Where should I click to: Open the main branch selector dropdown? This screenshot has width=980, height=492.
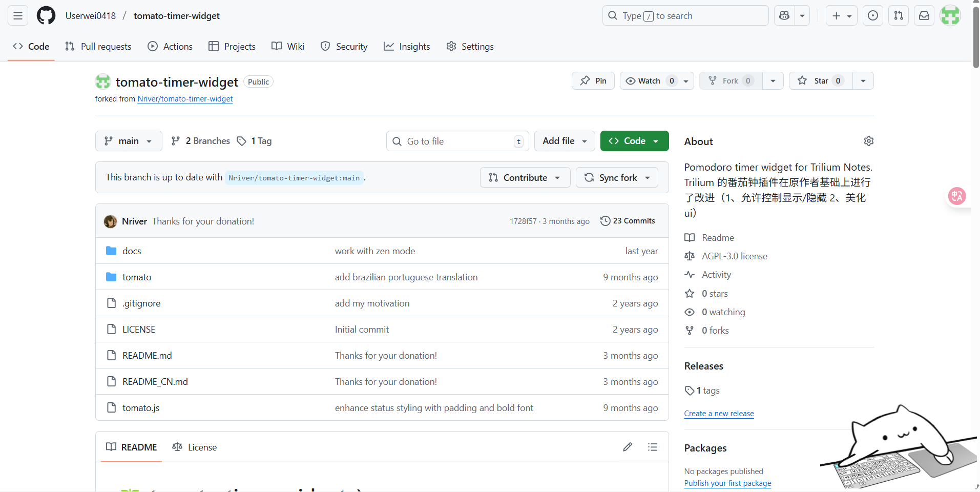(x=129, y=141)
